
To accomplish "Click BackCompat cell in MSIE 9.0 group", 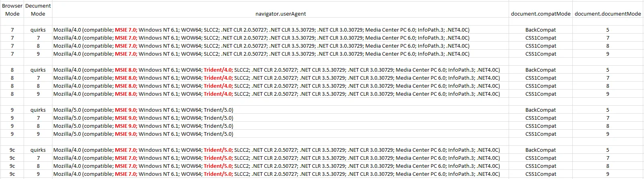I will click(x=541, y=110).
